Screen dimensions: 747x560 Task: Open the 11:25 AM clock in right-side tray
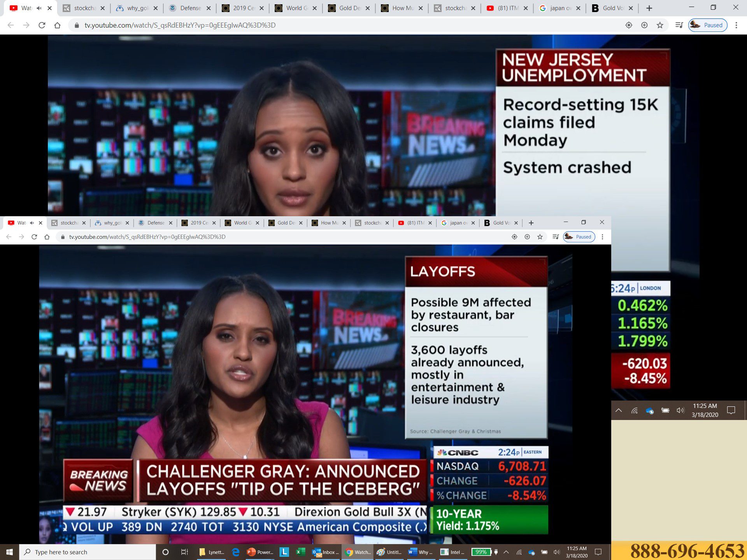click(705, 410)
